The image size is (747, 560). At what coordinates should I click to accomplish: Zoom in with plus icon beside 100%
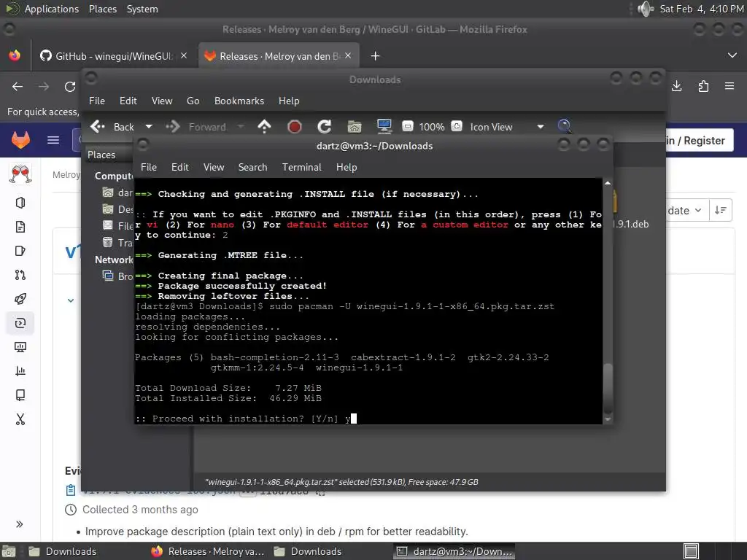coord(457,126)
